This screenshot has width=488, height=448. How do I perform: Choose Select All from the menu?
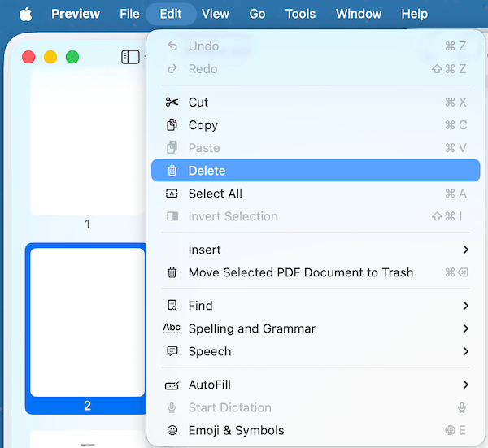[x=316, y=194]
